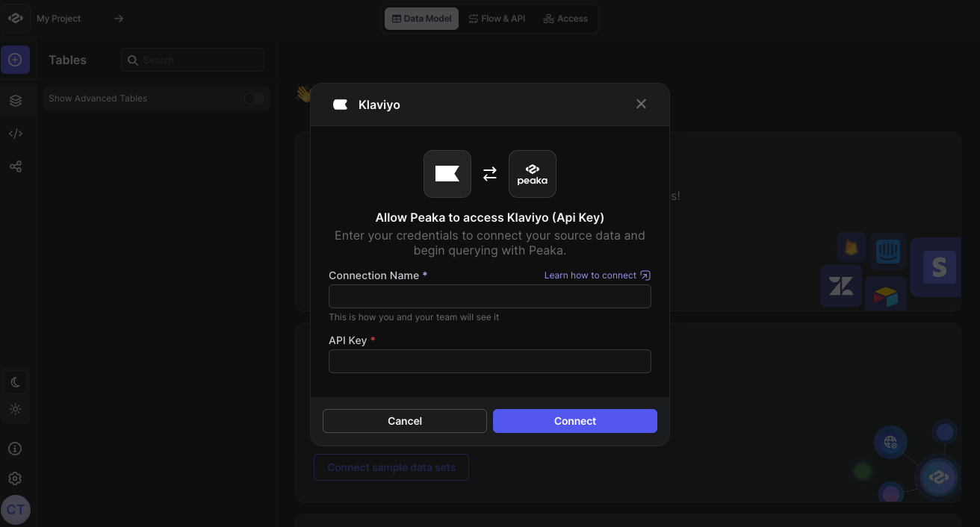Click the Klaviyo title in dialog header
980x527 pixels.
coord(379,105)
